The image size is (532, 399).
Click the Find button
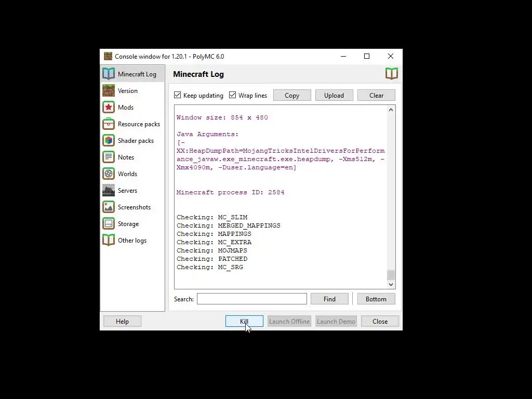coord(329,299)
